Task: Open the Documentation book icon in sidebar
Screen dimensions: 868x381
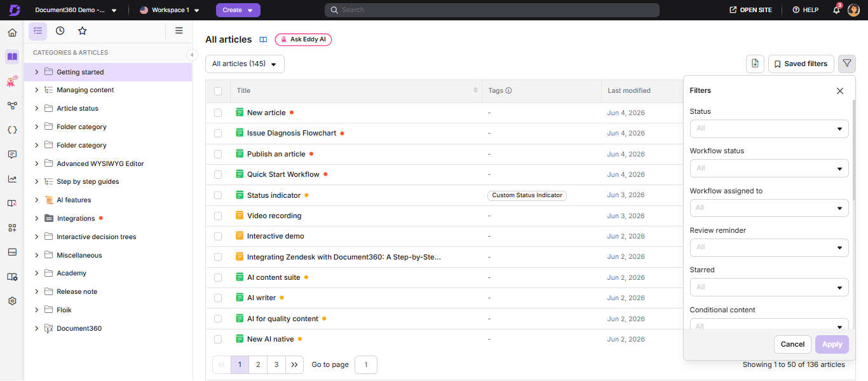Action: click(x=12, y=57)
